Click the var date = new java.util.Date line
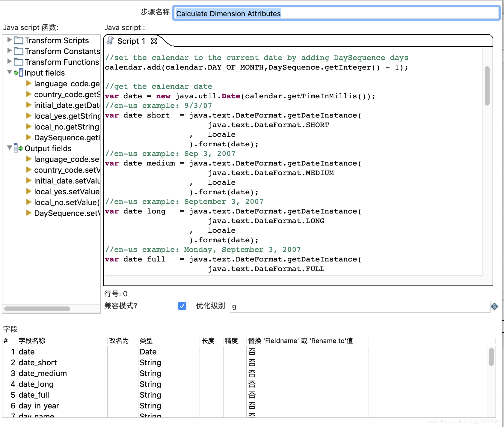 click(240, 96)
